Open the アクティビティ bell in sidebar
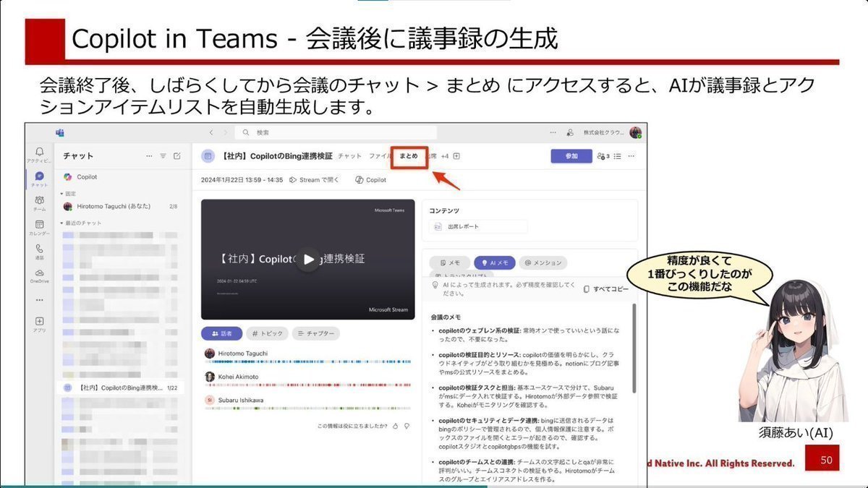 [x=39, y=154]
